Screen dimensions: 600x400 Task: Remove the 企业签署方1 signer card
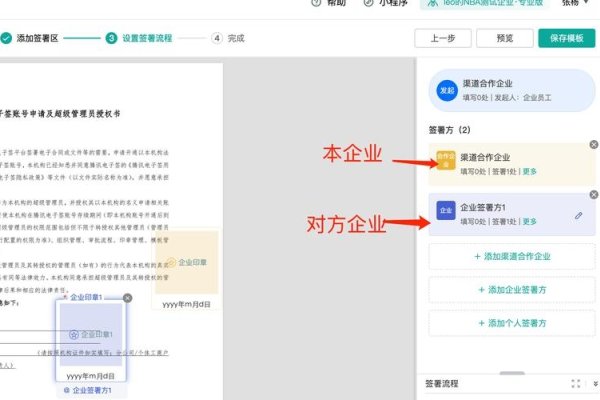[x=593, y=194]
